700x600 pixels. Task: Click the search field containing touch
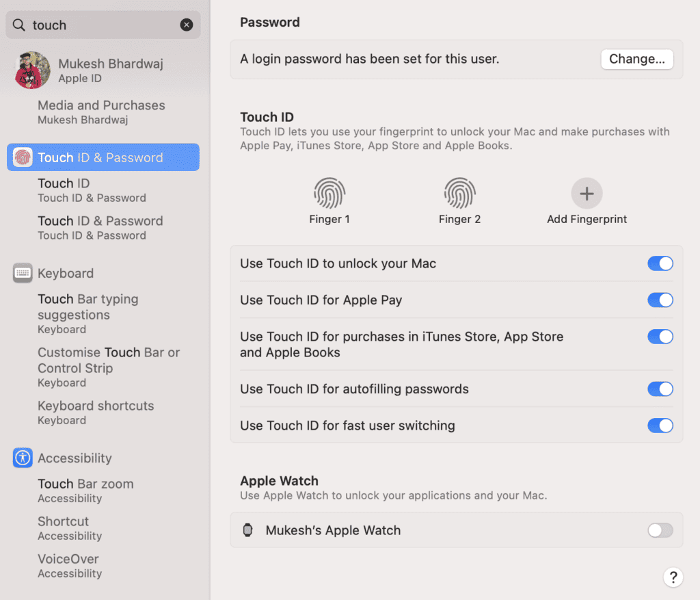tap(103, 25)
